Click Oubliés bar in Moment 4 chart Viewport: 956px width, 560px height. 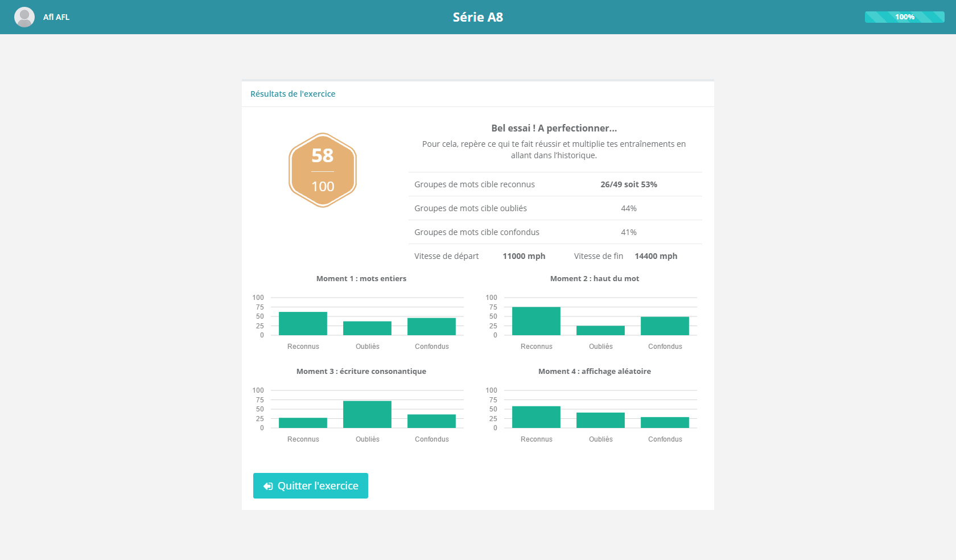[600, 420]
